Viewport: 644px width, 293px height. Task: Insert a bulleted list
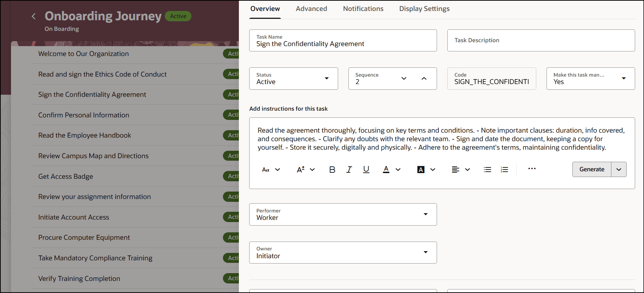487,170
